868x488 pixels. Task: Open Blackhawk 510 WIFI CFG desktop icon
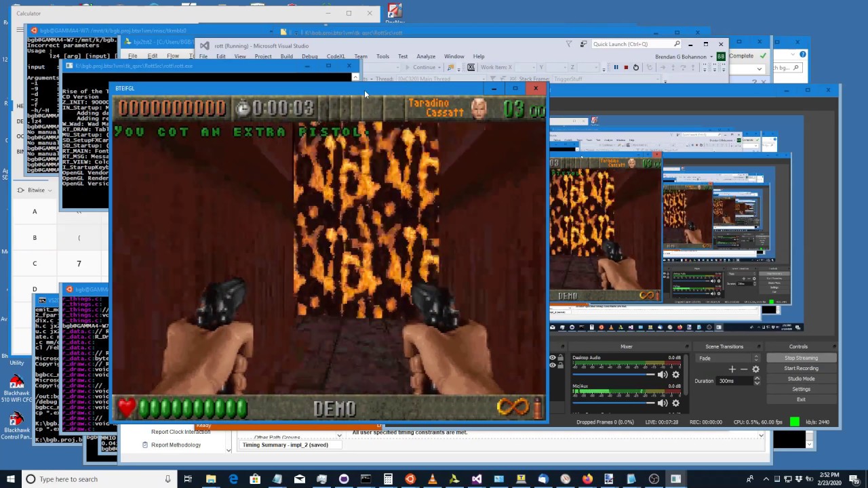tap(16, 390)
